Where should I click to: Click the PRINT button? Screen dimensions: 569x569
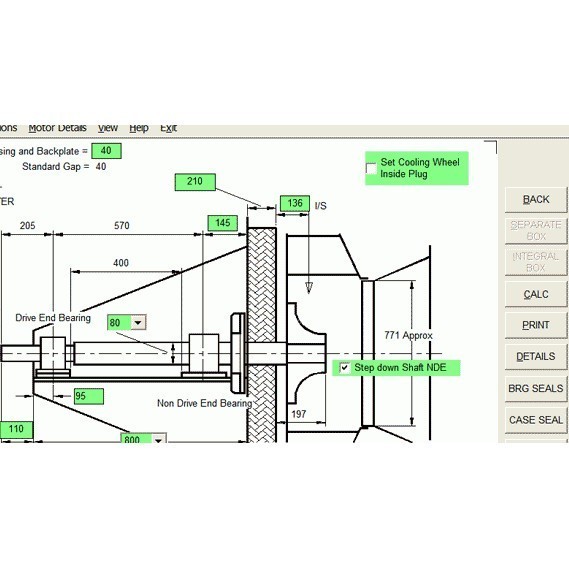(x=536, y=325)
